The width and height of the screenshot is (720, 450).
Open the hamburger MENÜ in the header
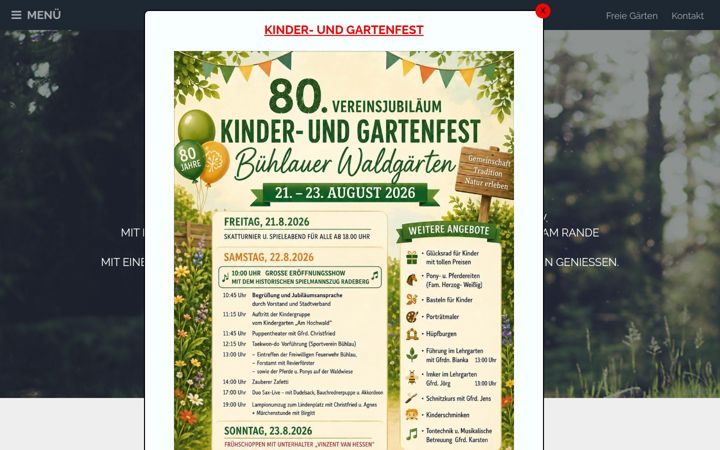(36, 15)
